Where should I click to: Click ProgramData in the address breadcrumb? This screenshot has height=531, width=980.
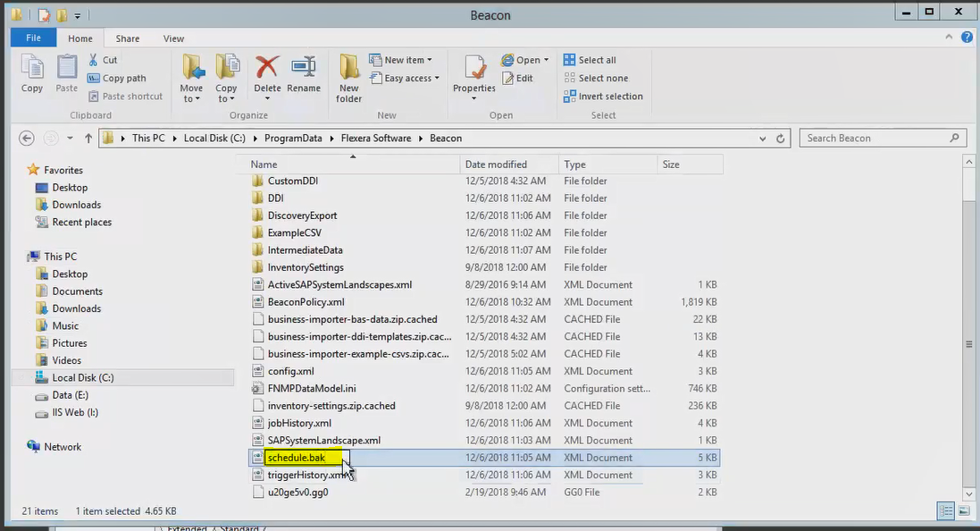tap(293, 139)
